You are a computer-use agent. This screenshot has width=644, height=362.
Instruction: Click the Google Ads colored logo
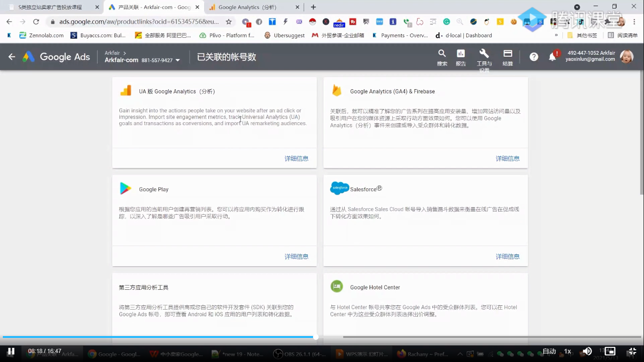pos(28,57)
